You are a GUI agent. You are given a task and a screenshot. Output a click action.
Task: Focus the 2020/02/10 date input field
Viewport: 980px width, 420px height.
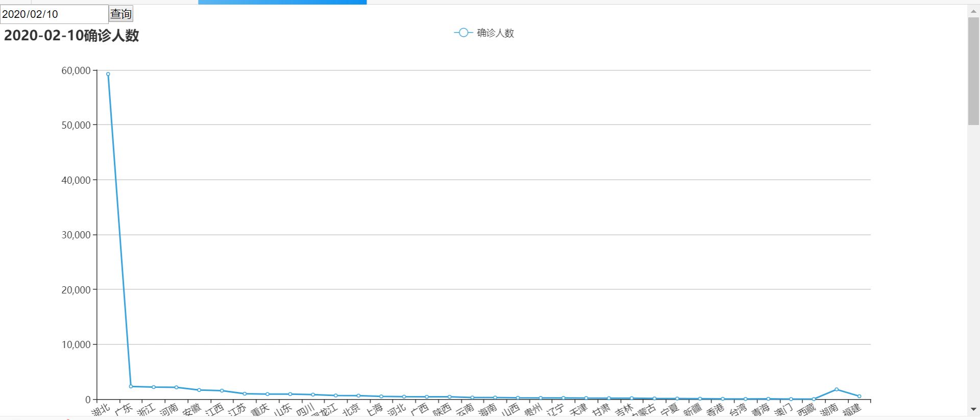click(54, 14)
